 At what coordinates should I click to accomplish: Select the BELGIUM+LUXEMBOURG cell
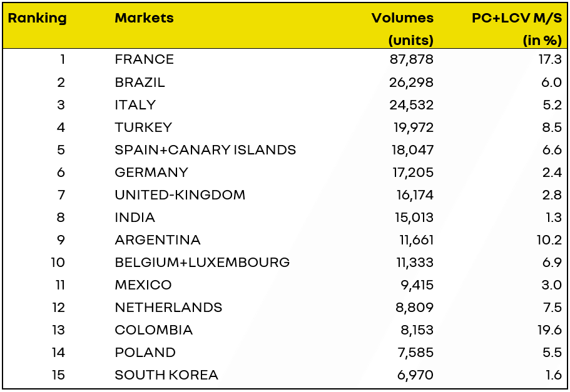click(x=202, y=263)
